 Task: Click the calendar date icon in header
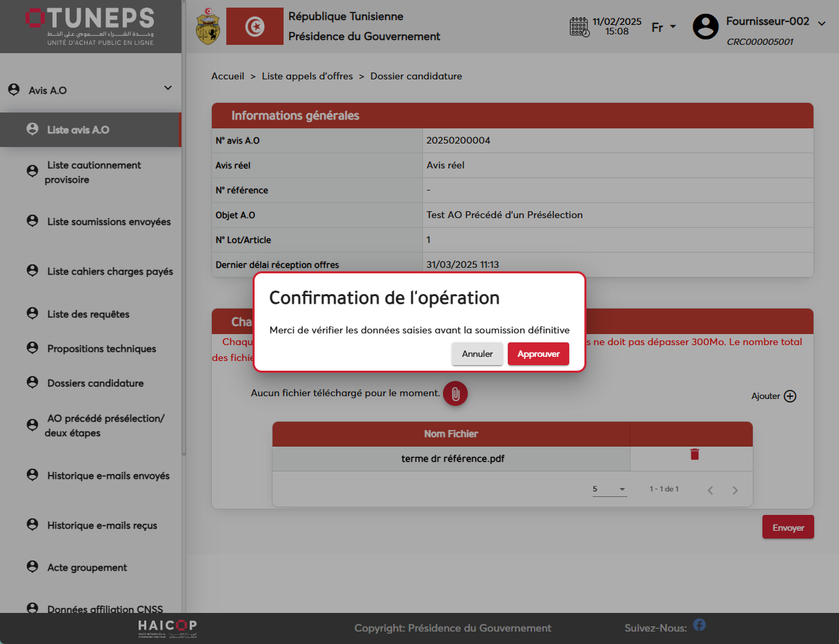pos(580,27)
